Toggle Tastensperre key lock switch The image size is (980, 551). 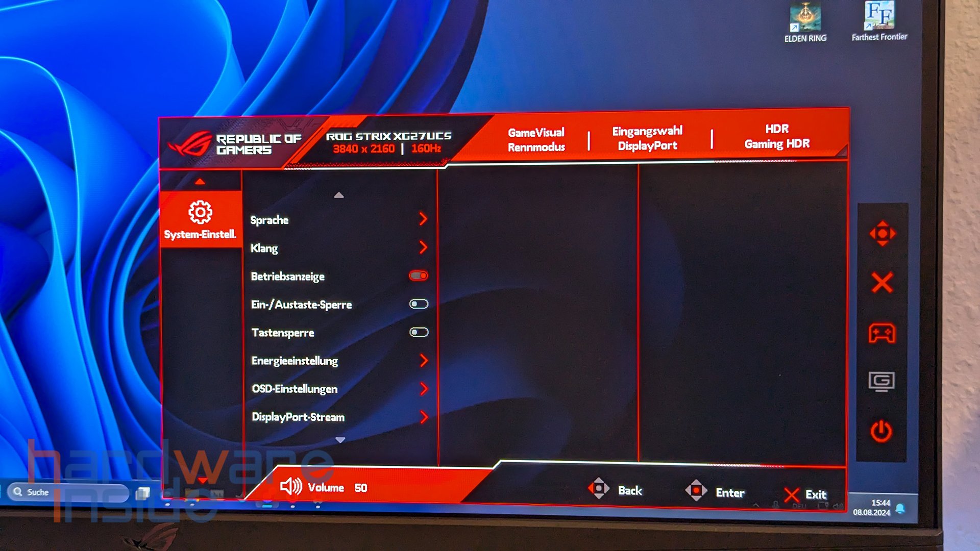click(418, 332)
